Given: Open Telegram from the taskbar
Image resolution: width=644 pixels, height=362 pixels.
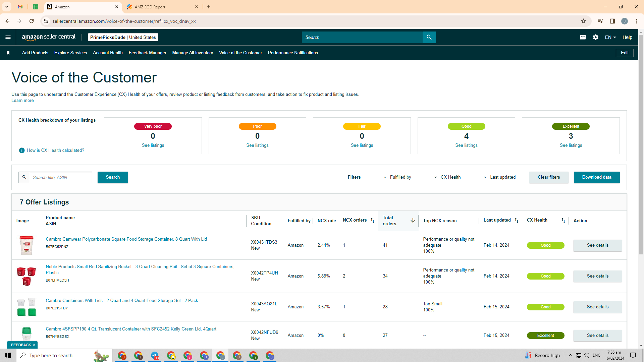Looking at the screenshot, I should coord(155,355).
